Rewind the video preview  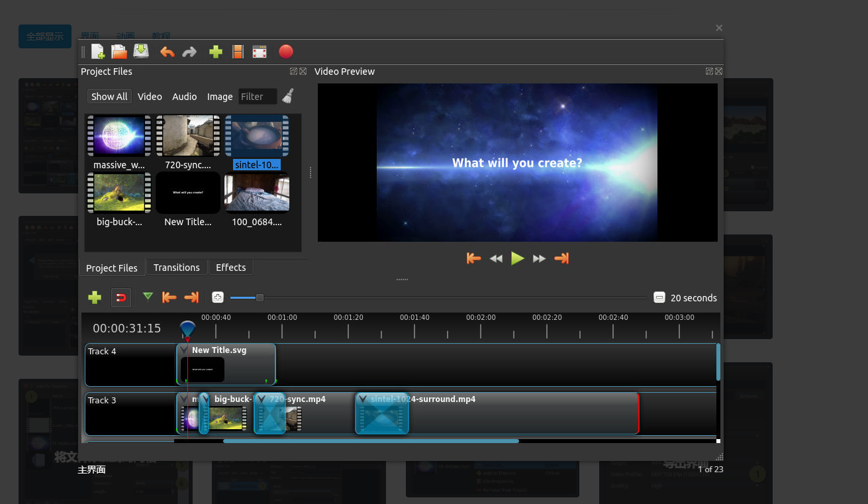(496, 258)
